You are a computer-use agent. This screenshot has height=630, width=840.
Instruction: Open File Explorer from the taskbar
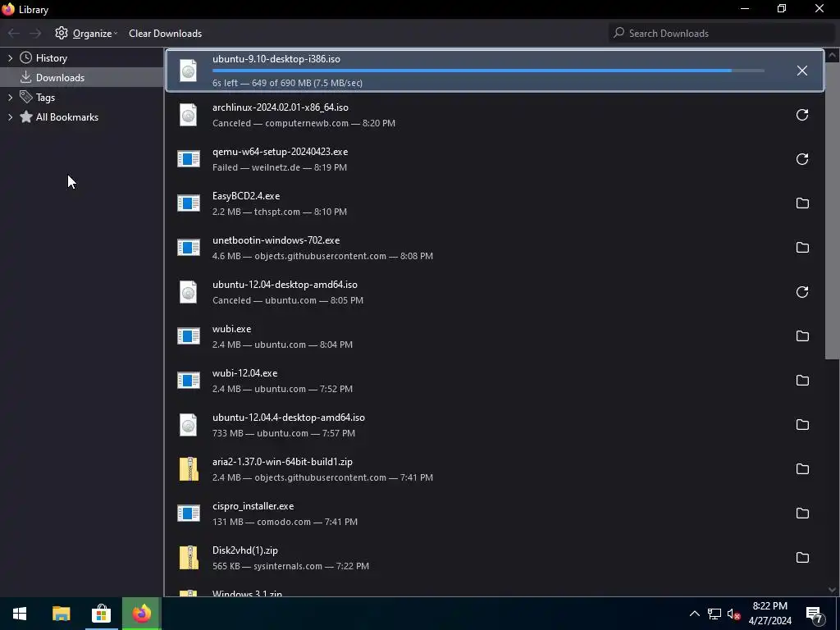(x=61, y=614)
